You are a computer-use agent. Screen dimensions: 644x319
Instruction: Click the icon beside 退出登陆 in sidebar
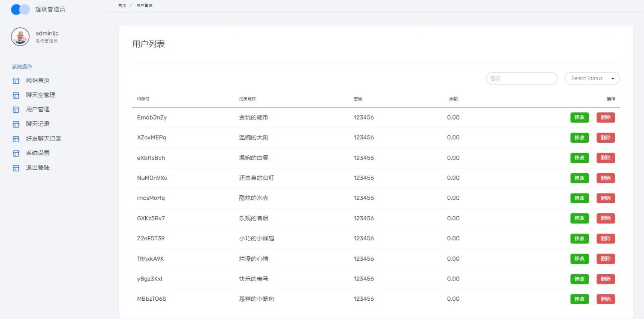tap(16, 168)
